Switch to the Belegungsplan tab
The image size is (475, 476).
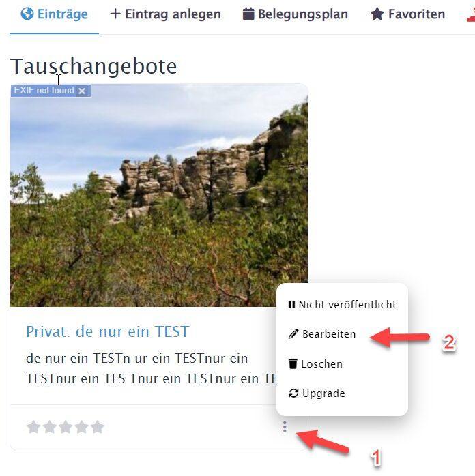296,14
